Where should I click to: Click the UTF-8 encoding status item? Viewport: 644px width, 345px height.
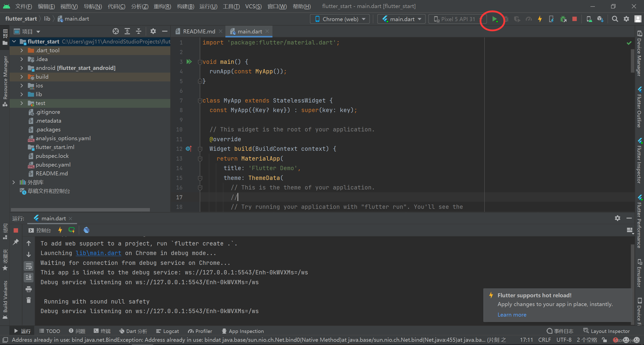point(564,340)
